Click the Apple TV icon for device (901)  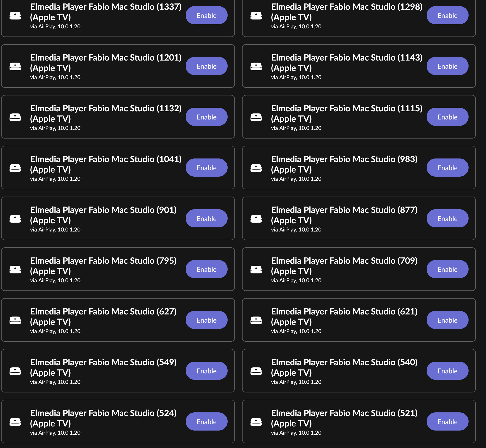click(x=15, y=219)
